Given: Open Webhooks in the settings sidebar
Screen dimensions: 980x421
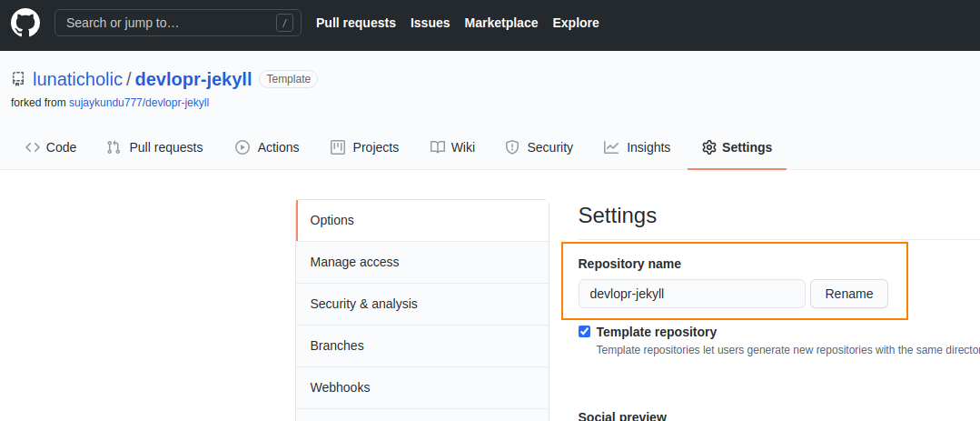Looking at the screenshot, I should tap(422, 388).
